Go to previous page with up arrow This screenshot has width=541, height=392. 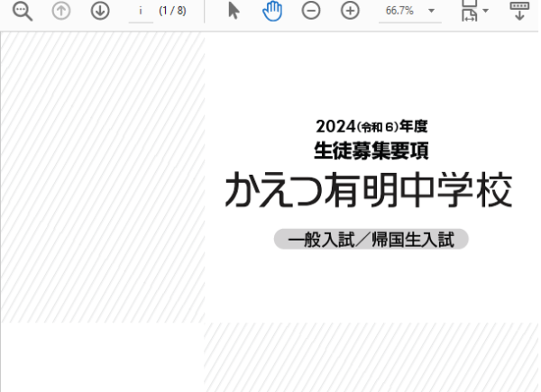coord(61,11)
